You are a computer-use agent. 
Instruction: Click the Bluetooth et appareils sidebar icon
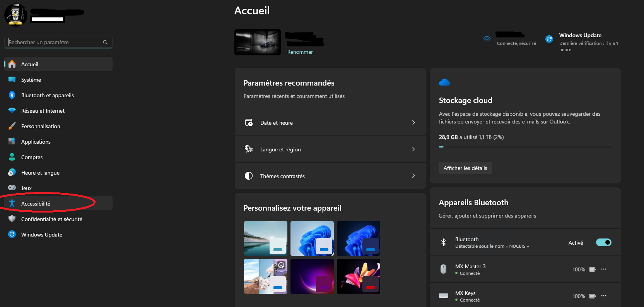12,95
